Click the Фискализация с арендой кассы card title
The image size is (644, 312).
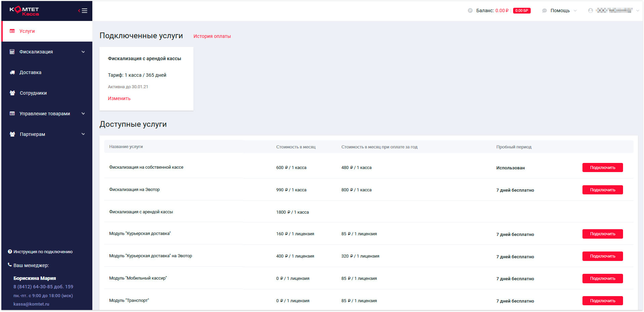point(144,58)
